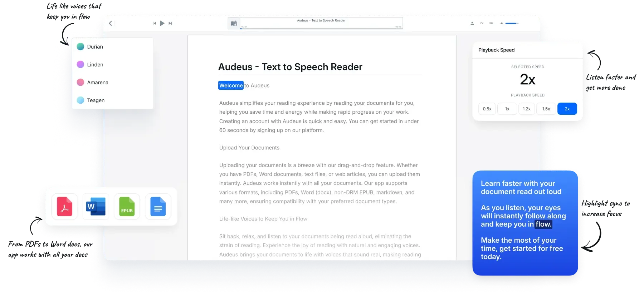Click "Make the most of your time" paragraph
Image resolution: width=644 pixels, height=297 pixels.
(522, 248)
